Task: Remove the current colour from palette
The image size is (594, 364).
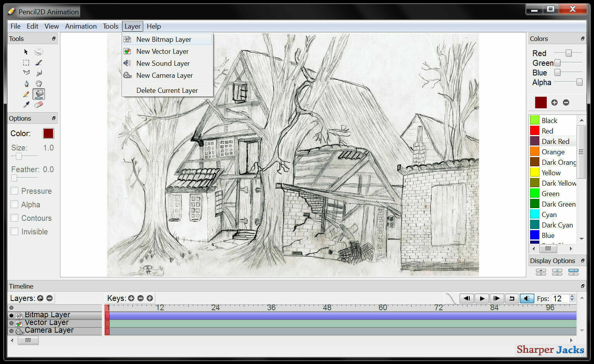Action: (x=566, y=103)
